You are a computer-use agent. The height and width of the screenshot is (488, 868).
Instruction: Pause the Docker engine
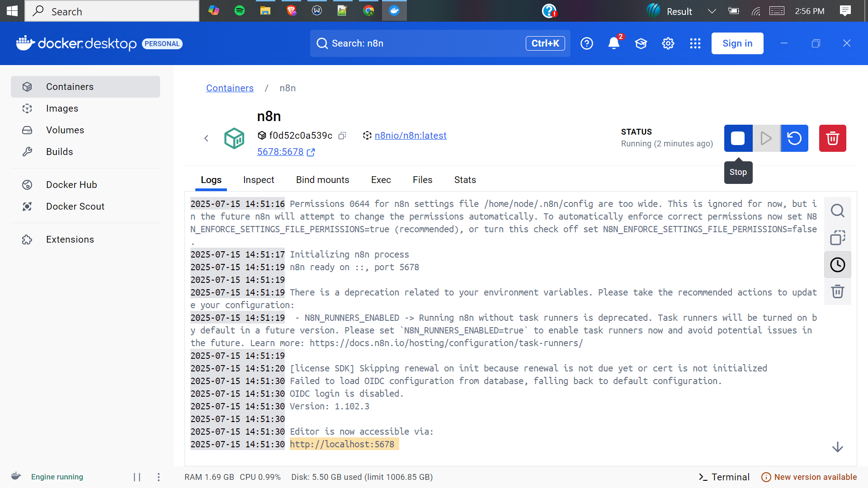[137, 477]
